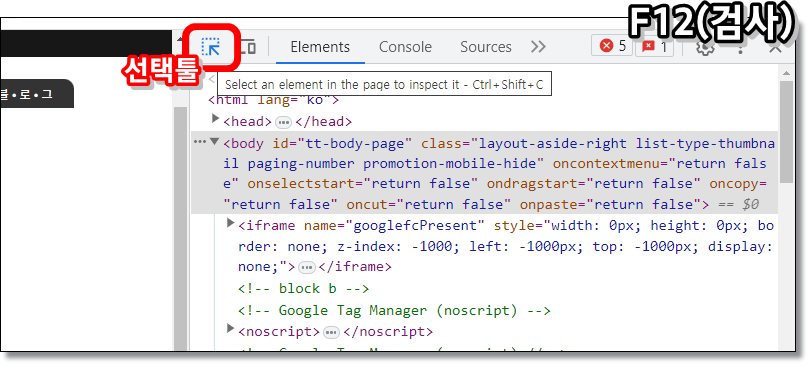Open the DevTools more options menu
Image resolution: width=808 pixels, height=379 pixels.
tap(740, 48)
